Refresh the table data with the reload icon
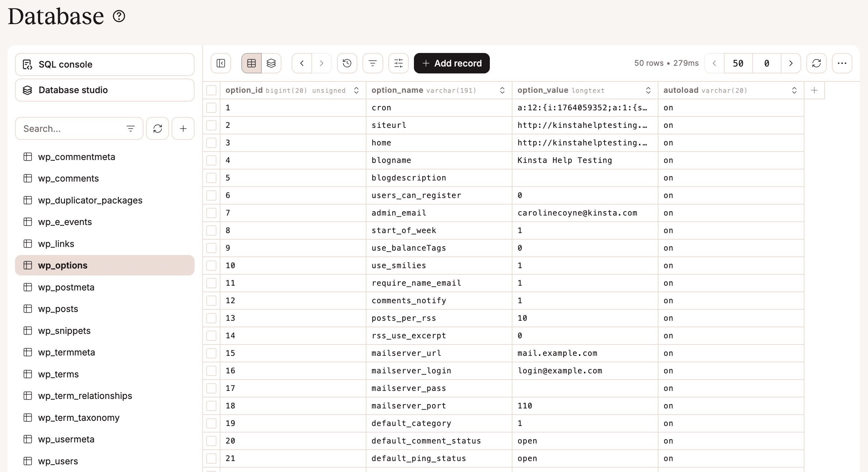The image size is (868, 472). coord(816,63)
